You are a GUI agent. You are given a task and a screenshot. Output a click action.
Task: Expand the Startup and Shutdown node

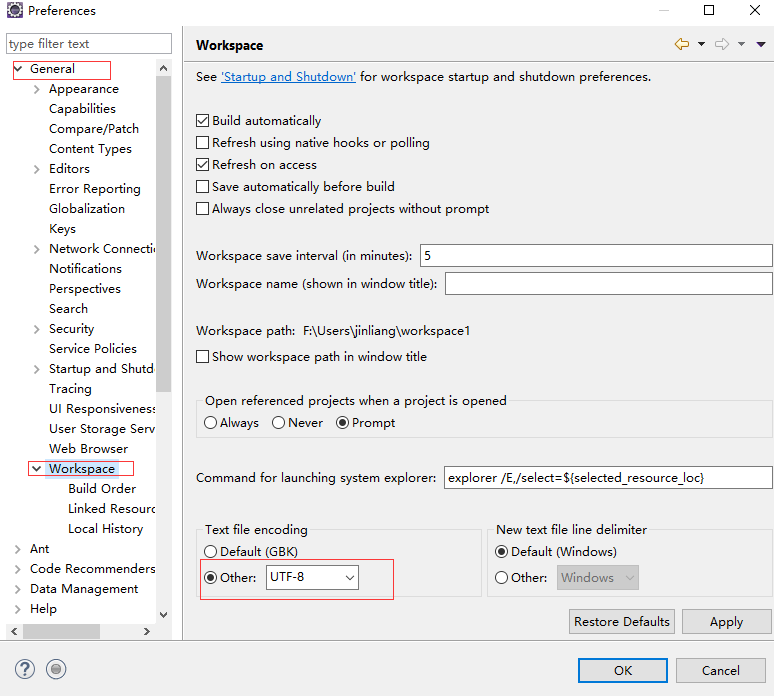pyautogui.click(x=37, y=369)
